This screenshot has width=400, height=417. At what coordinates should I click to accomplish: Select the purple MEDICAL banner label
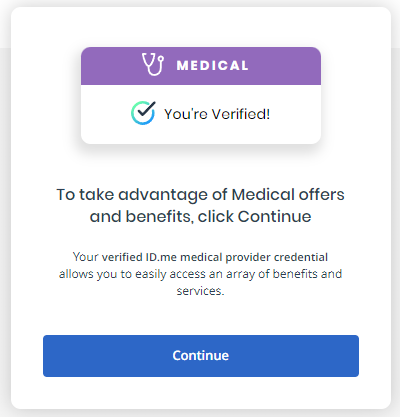(212, 65)
